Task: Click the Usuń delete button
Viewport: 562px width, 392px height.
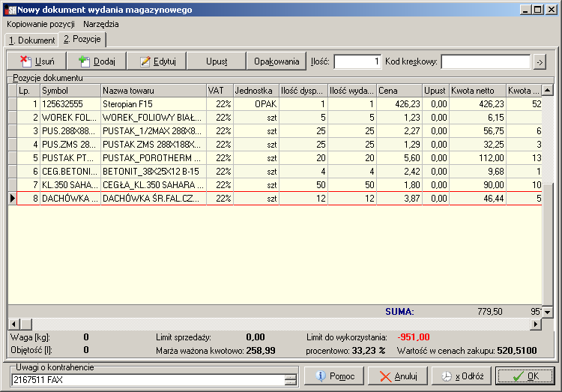Action: click(x=37, y=61)
